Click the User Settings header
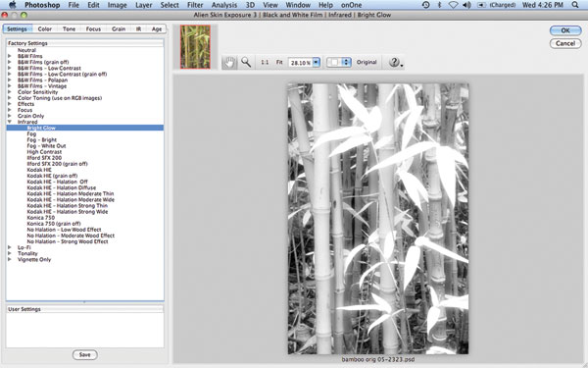Viewport: 588px width, 368px height. (84, 309)
